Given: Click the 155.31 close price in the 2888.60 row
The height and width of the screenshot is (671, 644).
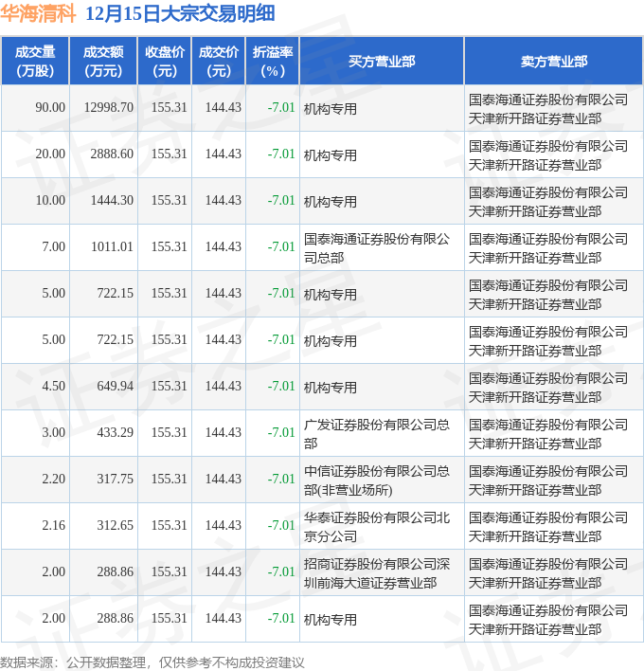Looking at the screenshot, I should 169,154.
